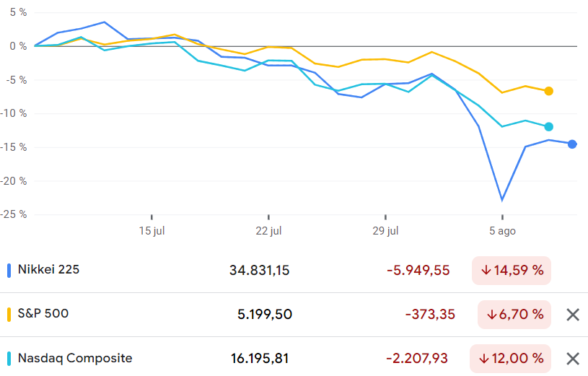Viewport: 588px width, 376px height.
Task: Click the Nasdaq 12,00 % change badge
Action: [x=511, y=359]
